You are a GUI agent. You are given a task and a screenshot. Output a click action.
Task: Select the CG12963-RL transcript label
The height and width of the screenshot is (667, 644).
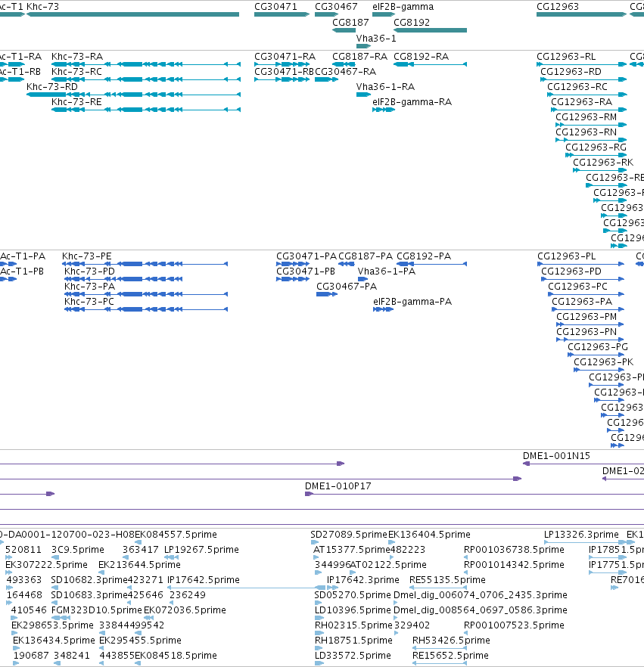(x=566, y=57)
